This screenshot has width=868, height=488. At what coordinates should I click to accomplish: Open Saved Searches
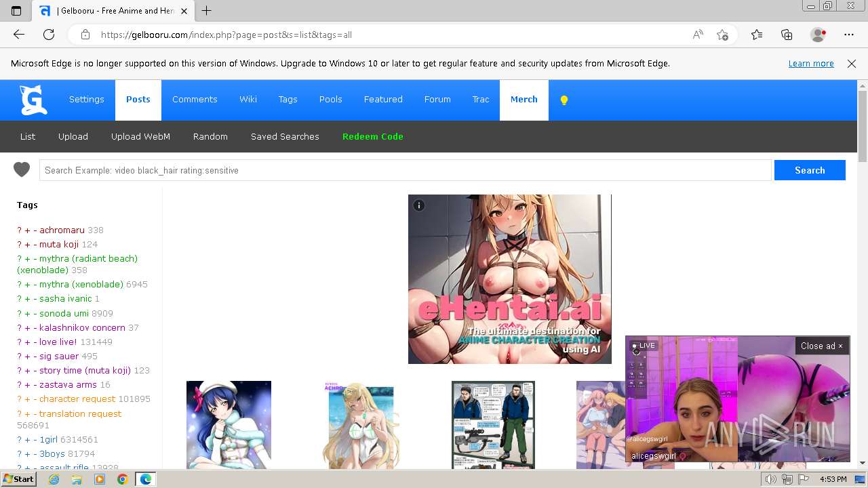[x=285, y=136]
